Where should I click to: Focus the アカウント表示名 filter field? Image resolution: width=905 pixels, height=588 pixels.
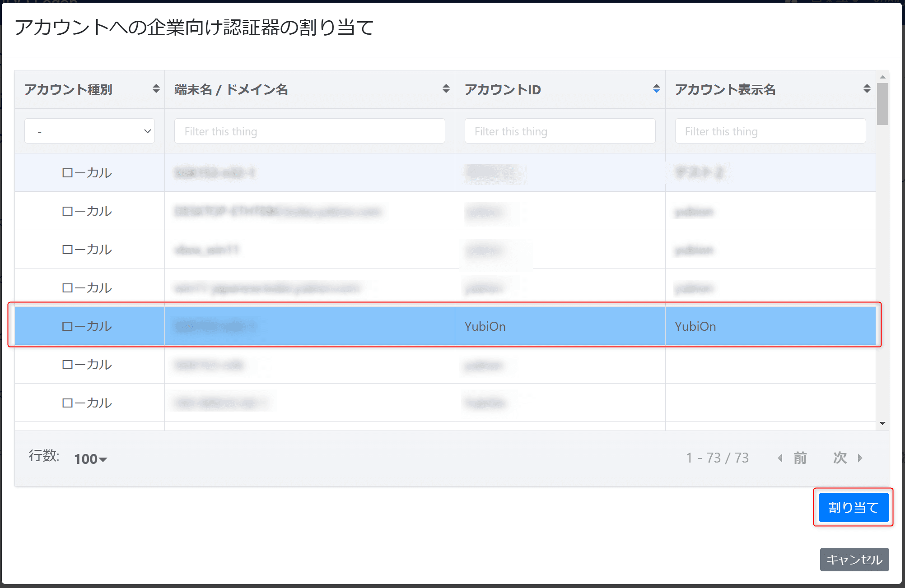pos(770,131)
